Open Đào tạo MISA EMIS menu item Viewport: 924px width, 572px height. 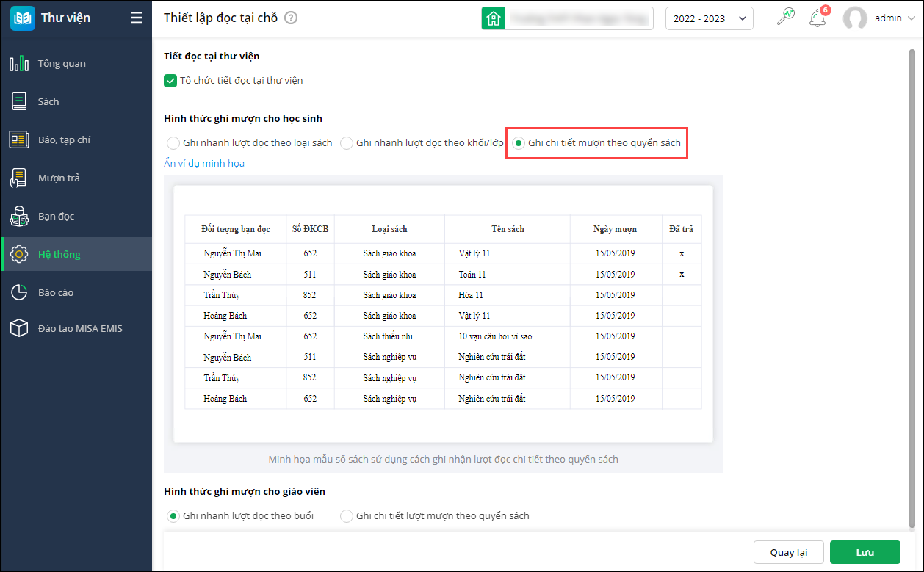[76, 328]
